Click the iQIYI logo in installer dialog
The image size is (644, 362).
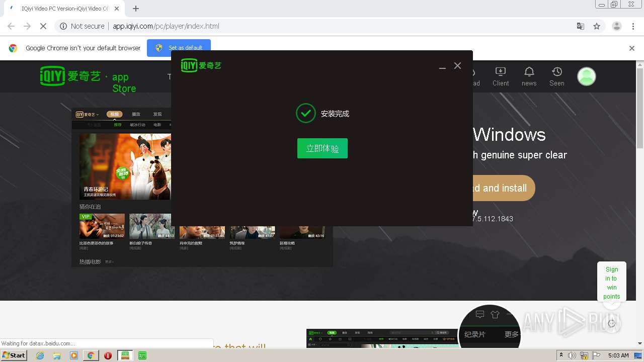pyautogui.click(x=201, y=65)
